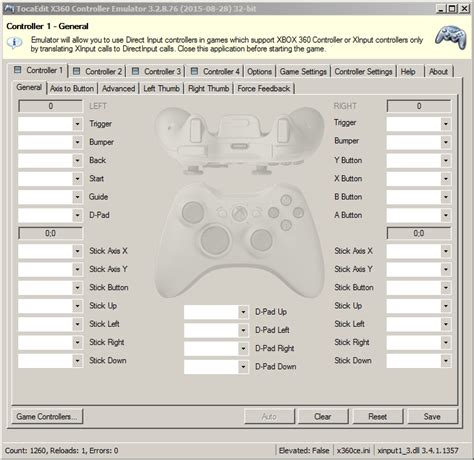Screen dimensions: 474x460
Task: Expand the right Stick Right dropdown
Action: [446, 342]
